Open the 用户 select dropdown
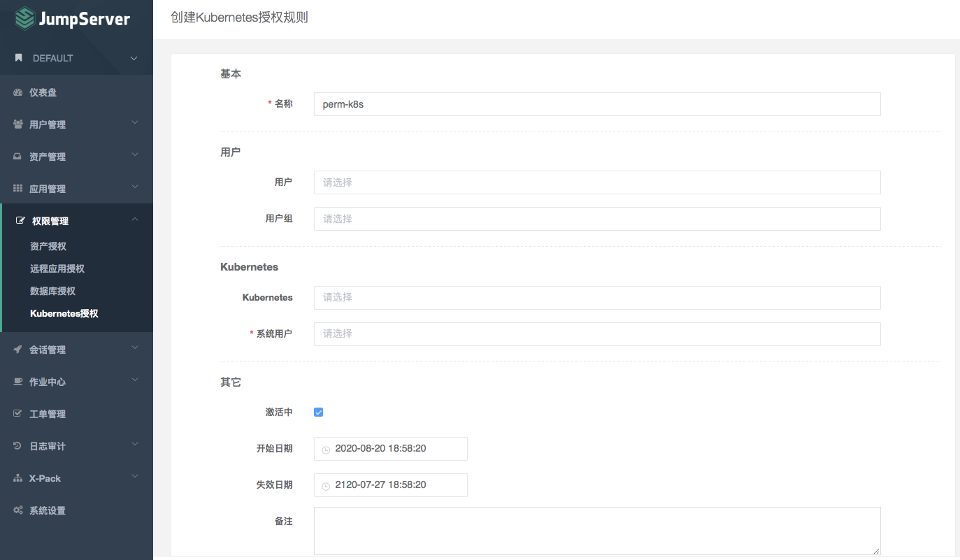Image resolution: width=960 pixels, height=560 pixels. coord(597,182)
